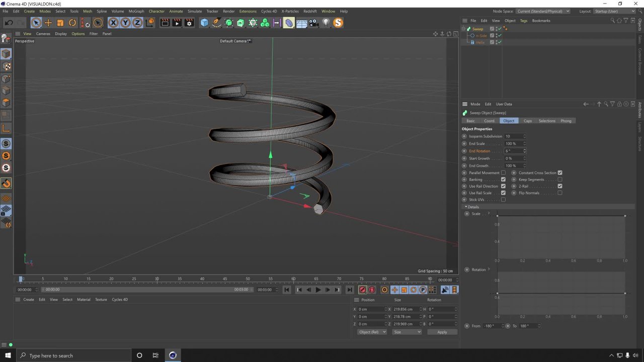Check the Constant Cross Section option
This screenshot has width=644, height=362.
[x=560, y=172]
